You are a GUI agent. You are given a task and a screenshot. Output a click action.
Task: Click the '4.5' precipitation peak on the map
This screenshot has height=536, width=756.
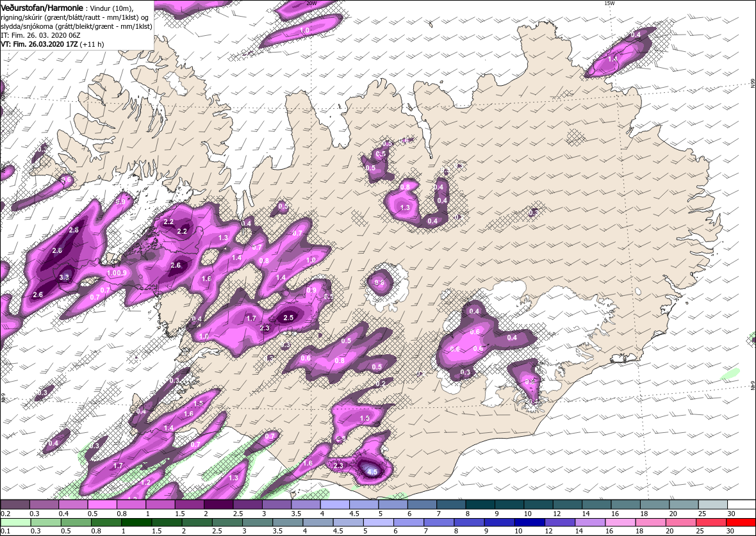point(372,472)
